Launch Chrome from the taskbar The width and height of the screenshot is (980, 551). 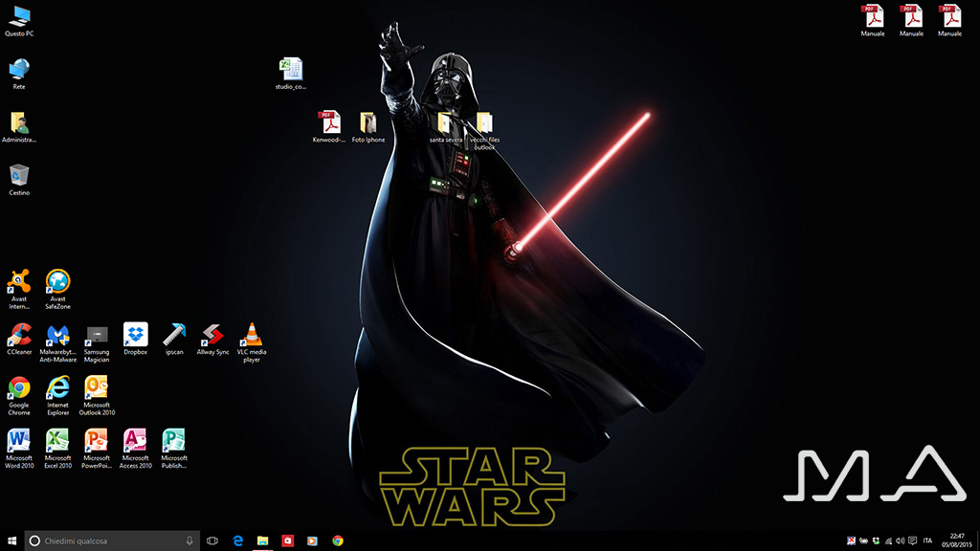[x=338, y=541]
